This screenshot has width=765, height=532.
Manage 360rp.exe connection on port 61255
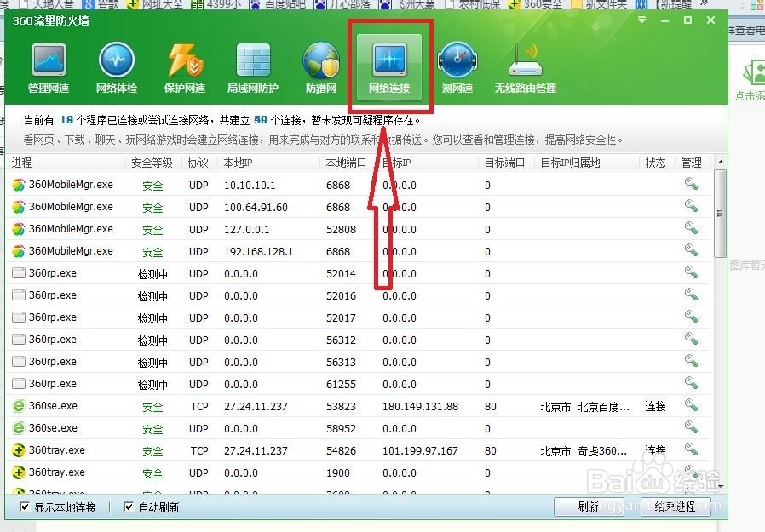[x=691, y=383]
